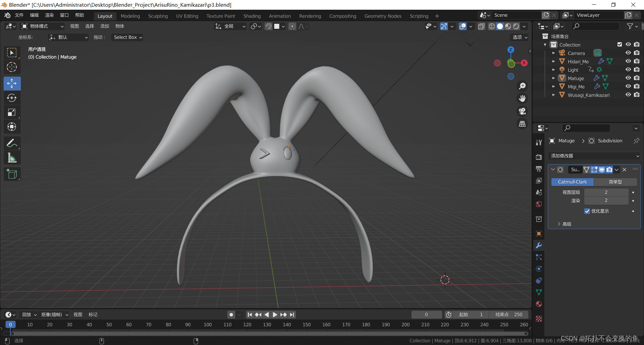Open the 添加 menu in viewport header

point(105,26)
